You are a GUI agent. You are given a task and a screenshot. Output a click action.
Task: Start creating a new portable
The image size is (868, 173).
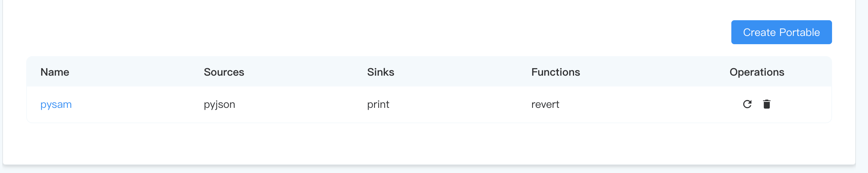[x=781, y=32]
